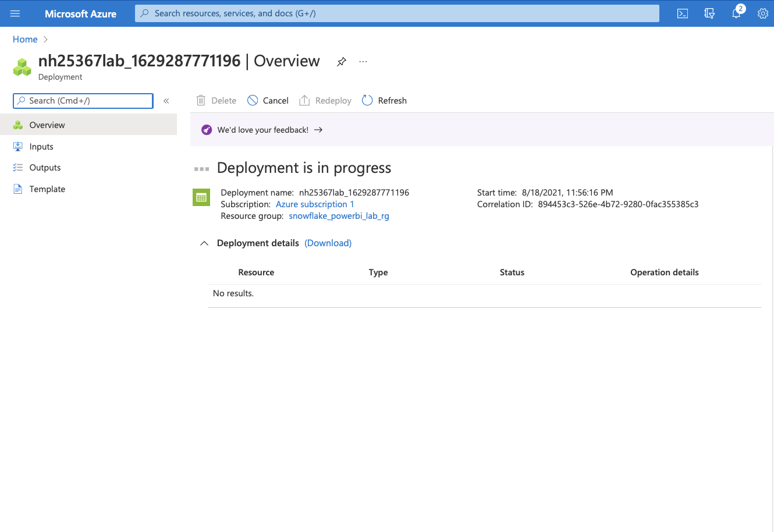Refresh the deployment overview

point(385,101)
